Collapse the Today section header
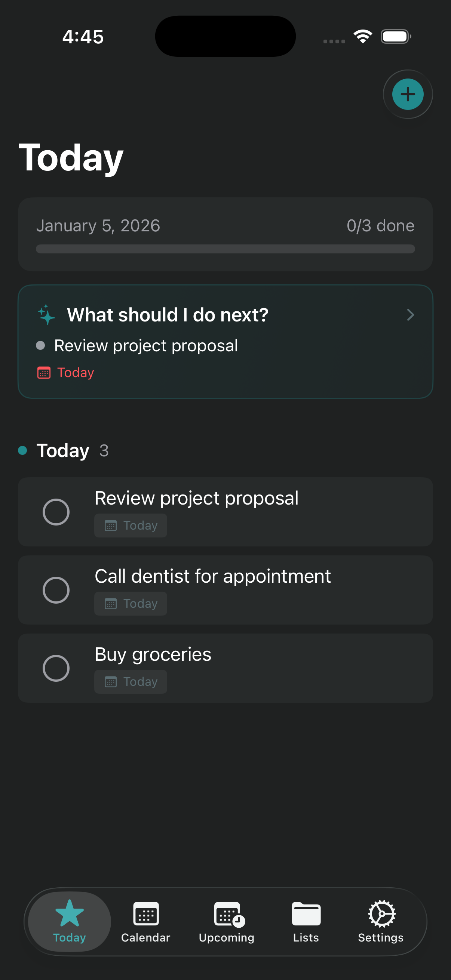 (63, 450)
